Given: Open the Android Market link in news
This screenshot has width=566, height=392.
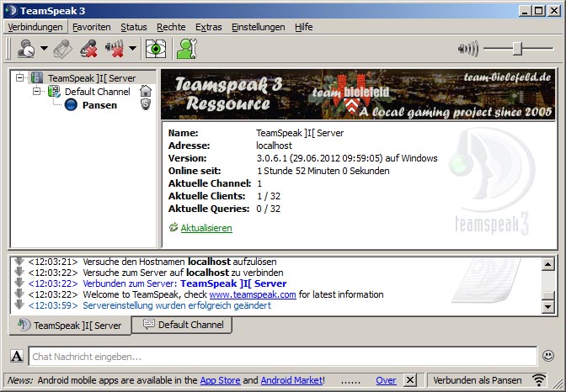Looking at the screenshot, I should click(x=291, y=380).
